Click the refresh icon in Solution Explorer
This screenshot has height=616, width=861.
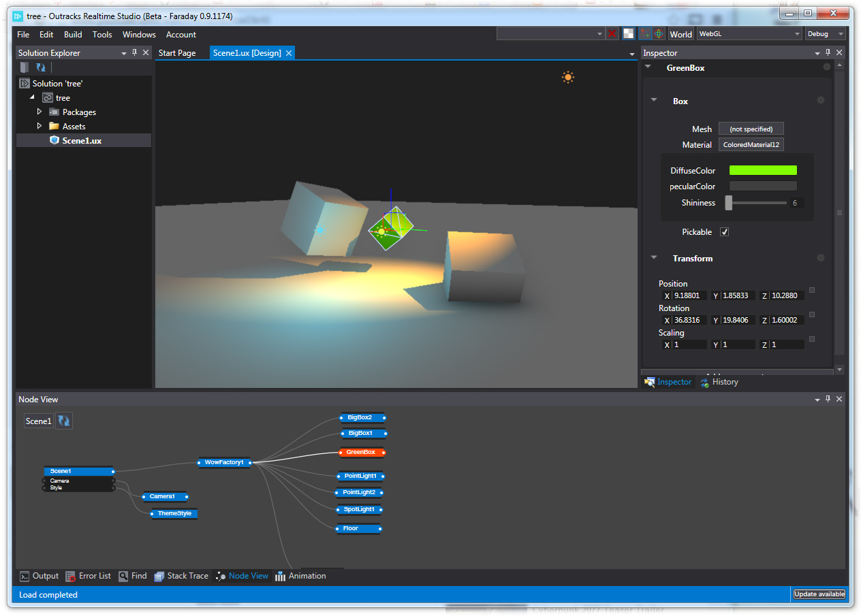tap(41, 67)
